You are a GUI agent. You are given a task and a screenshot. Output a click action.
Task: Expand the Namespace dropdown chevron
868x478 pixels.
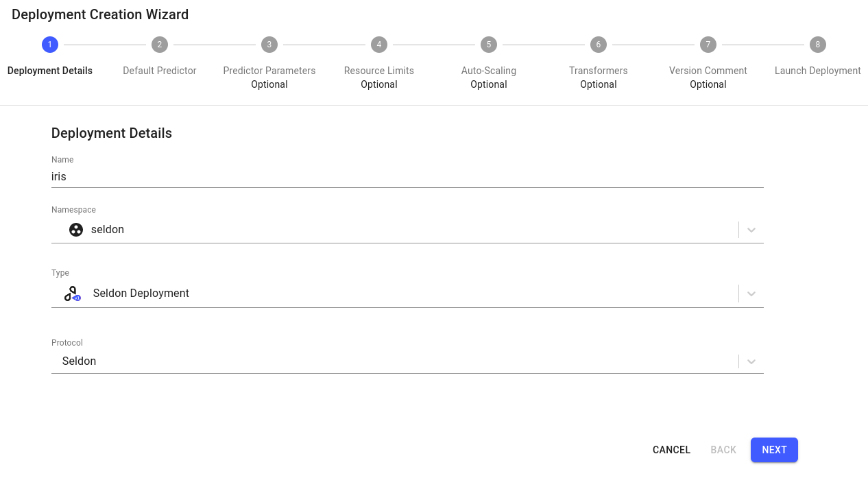click(x=751, y=230)
